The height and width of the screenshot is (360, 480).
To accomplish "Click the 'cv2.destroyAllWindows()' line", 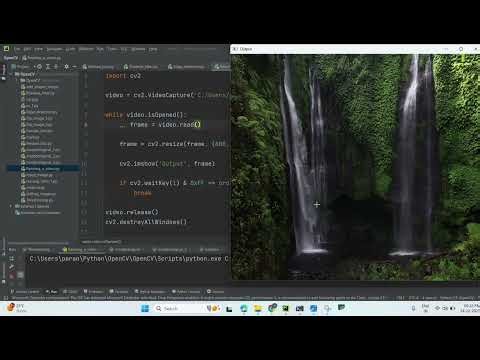I will pyautogui.click(x=146, y=222).
